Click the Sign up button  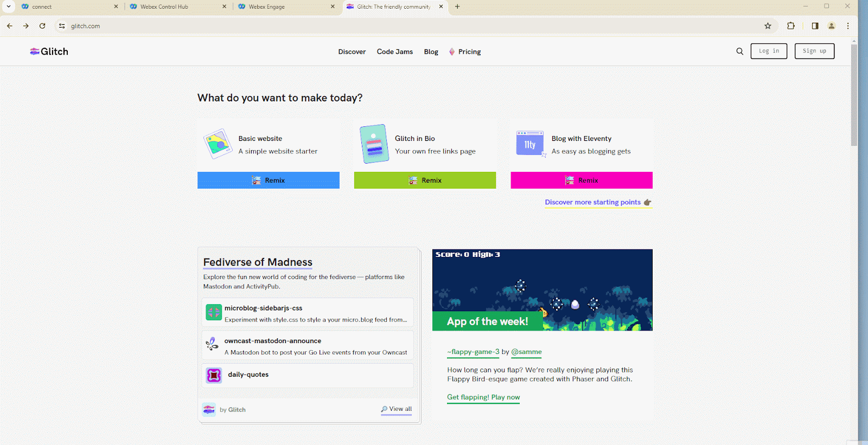click(x=814, y=51)
